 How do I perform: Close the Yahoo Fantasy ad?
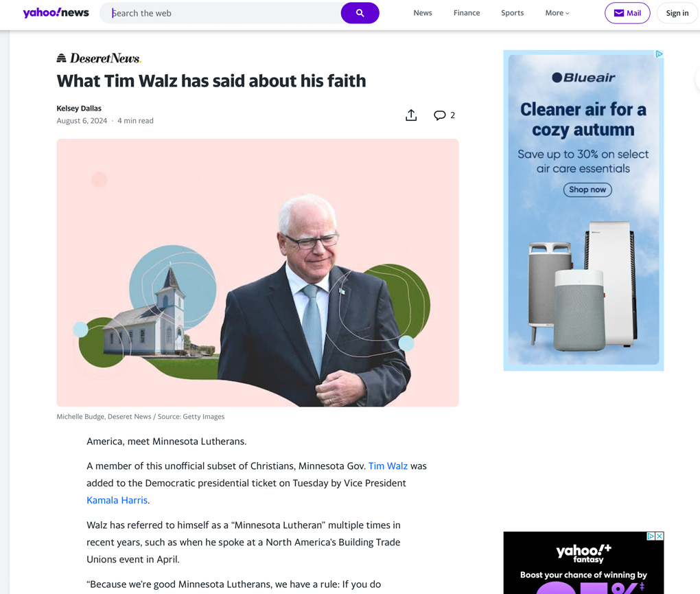660,536
